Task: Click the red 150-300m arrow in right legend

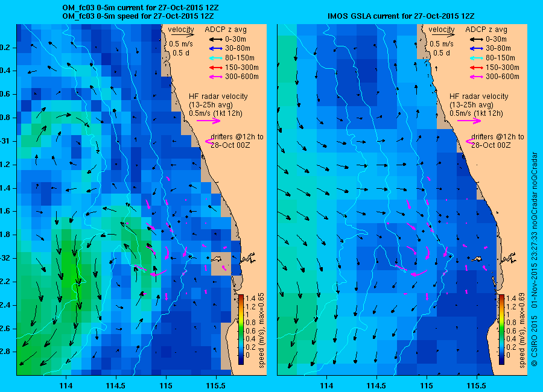Action: (x=477, y=68)
